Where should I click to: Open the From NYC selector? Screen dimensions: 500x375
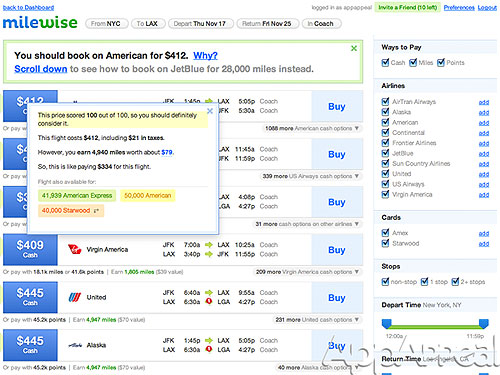click(107, 24)
